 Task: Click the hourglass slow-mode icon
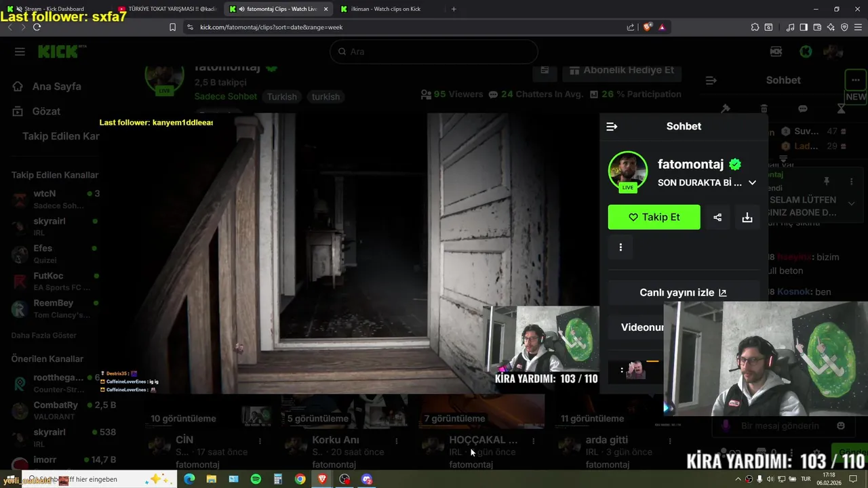point(842,108)
